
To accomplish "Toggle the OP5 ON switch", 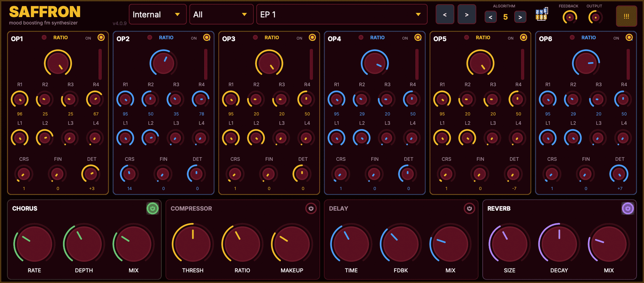I will tap(523, 38).
